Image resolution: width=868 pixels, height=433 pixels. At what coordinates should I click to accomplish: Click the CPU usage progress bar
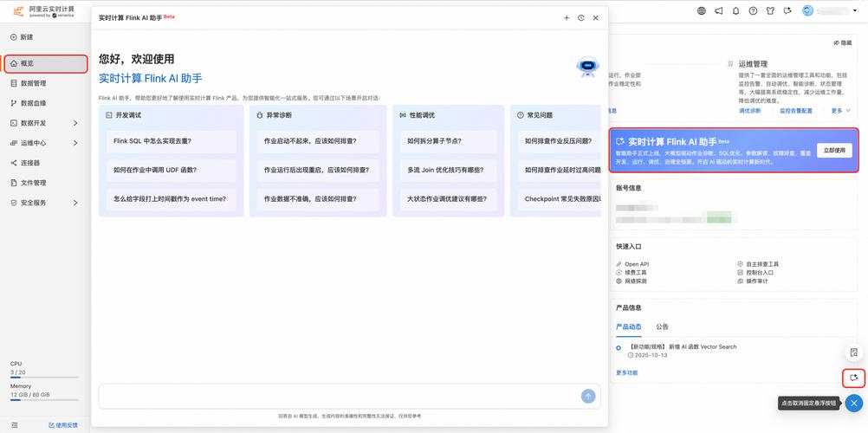tap(44, 378)
